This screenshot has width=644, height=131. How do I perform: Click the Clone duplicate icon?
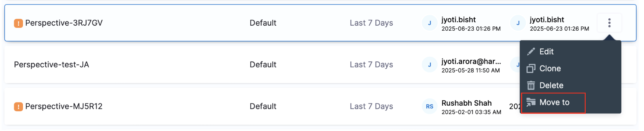coord(531,69)
